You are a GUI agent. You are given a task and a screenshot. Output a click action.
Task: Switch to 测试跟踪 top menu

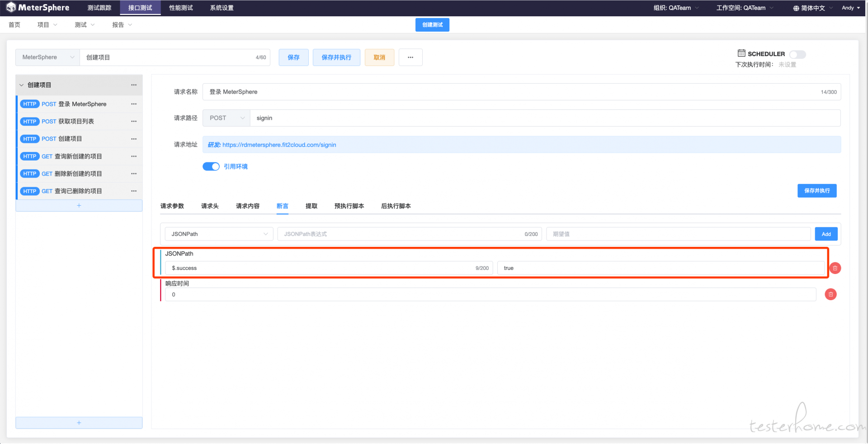99,8
